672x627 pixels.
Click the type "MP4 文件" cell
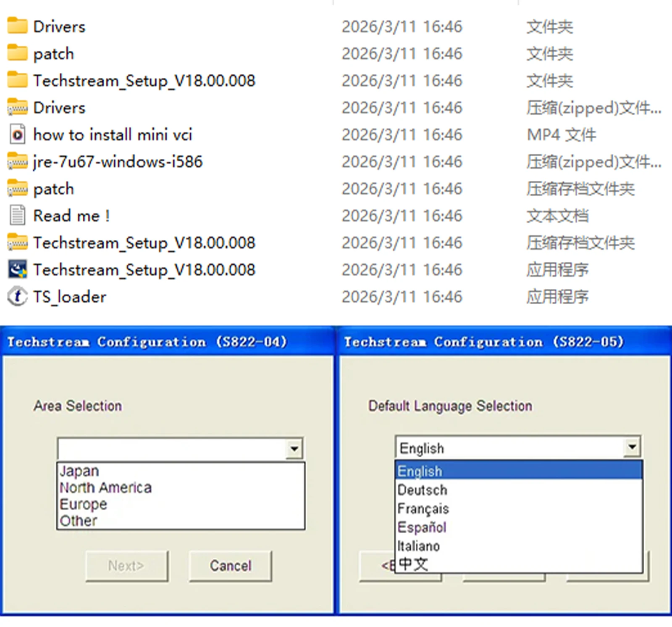(562, 135)
